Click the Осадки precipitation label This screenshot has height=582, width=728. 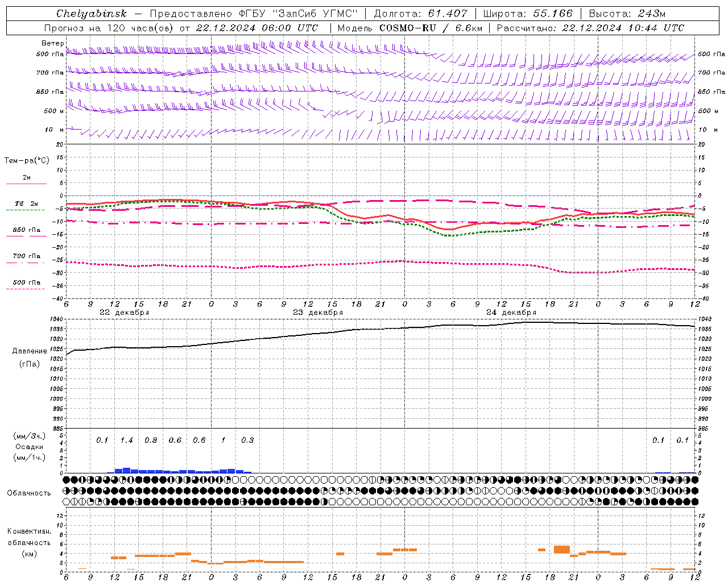pyautogui.click(x=30, y=447)
